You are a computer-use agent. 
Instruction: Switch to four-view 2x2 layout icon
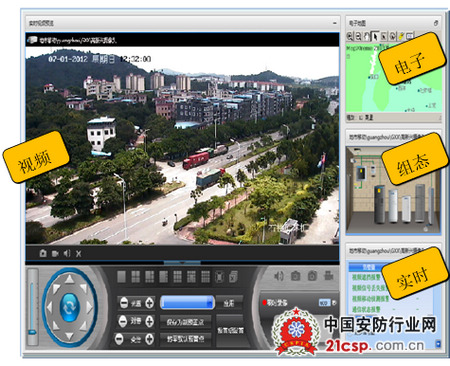click(x=135, y=276)
